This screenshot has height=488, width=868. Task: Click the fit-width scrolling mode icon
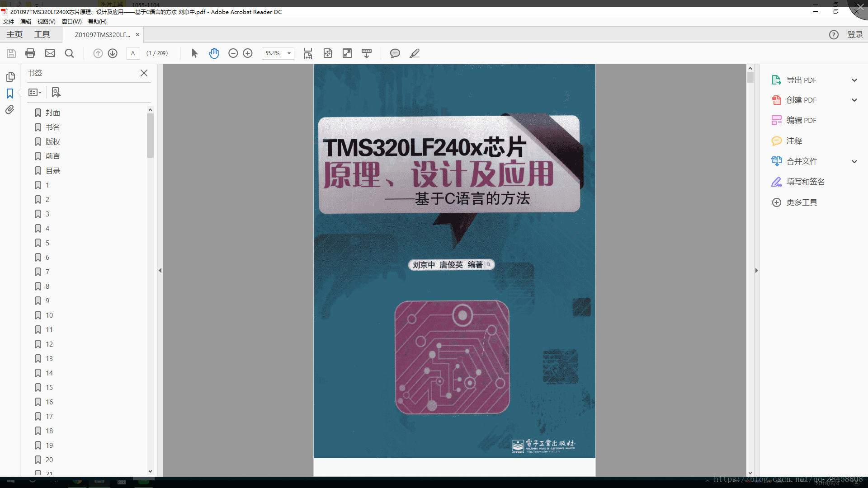pyautogui.click(x=308, y=53)
